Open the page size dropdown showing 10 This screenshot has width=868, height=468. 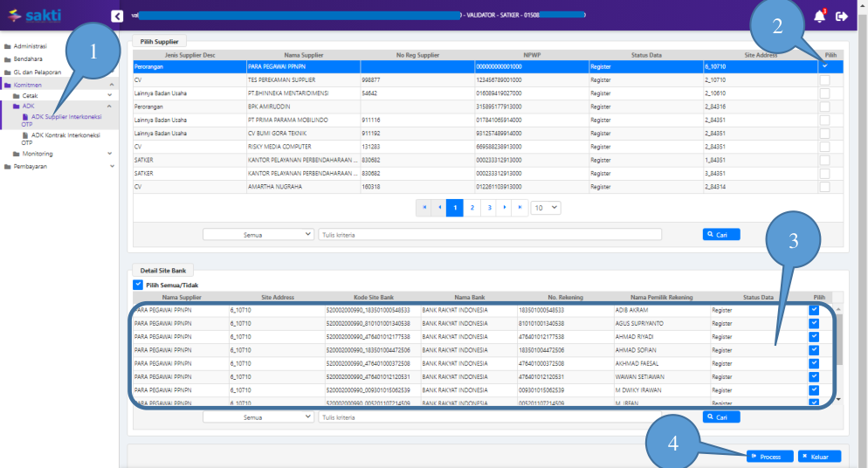pos(546,208)
